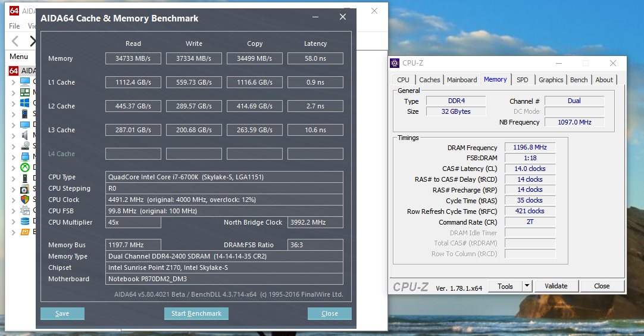Screen dimensions: 644x336
Task: Click the Motherboard field Notebook P870DM2_DM3
Action: (224, 279)
